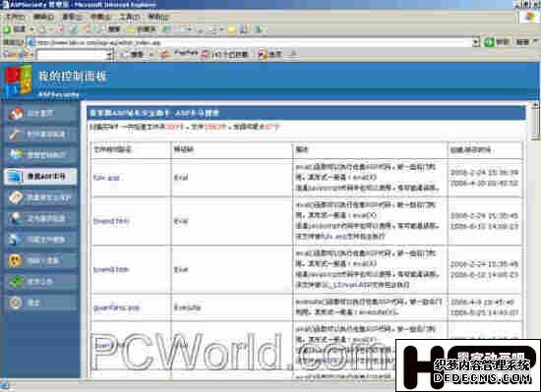Click the green Back arrow in browser toolbar
The height and width of the screenshot is (392, 541).
click(7, 29)
